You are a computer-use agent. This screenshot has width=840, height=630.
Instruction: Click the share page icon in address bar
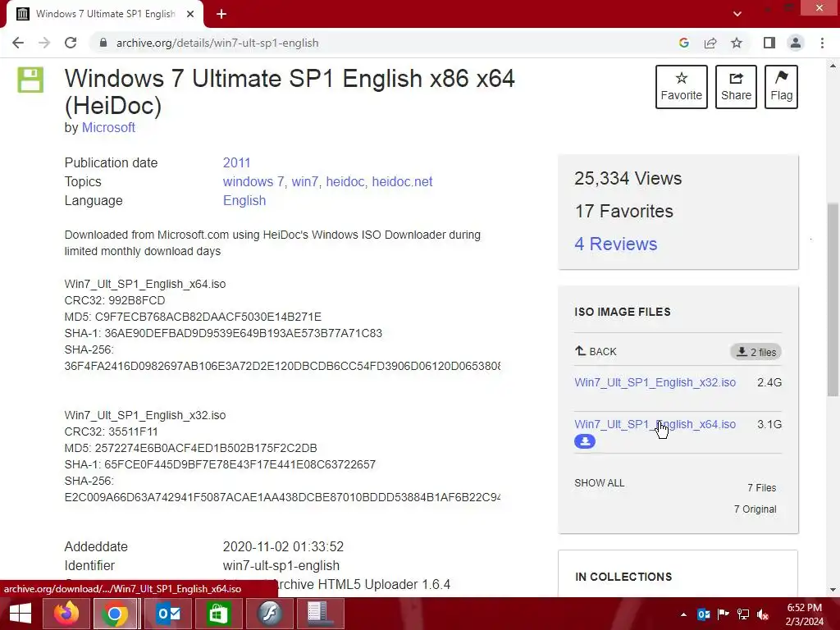(x=710, y=43)
